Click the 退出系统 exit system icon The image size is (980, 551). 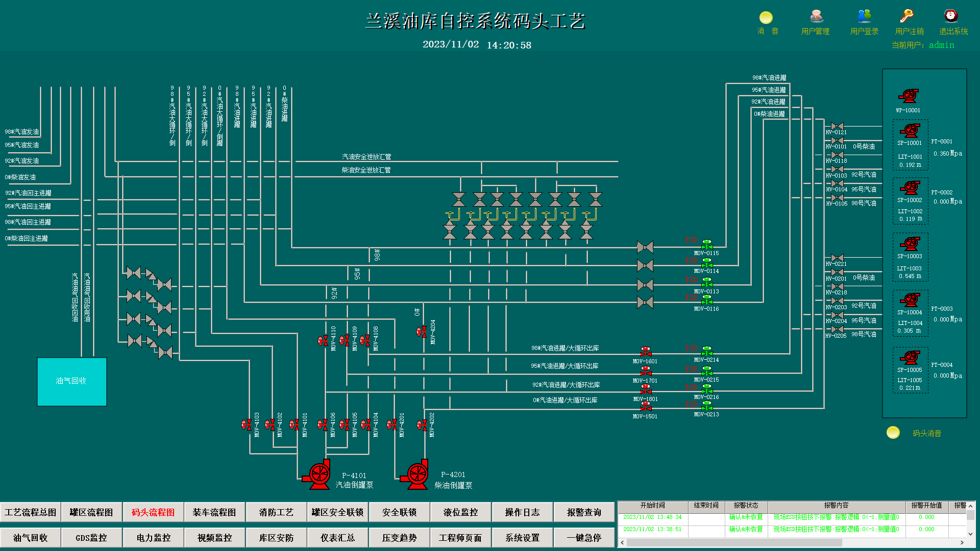pos(950,17)
